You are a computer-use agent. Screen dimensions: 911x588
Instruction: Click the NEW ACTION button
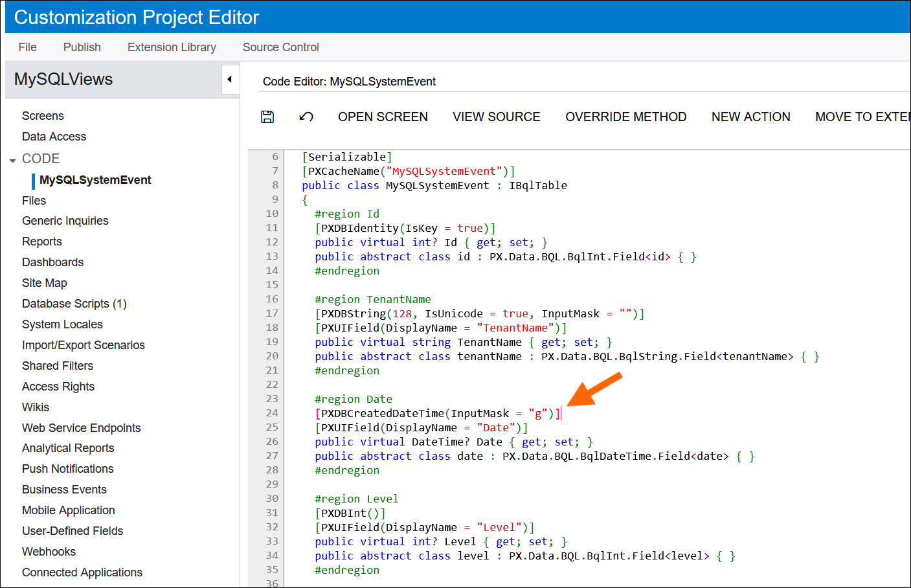point(750,117)
